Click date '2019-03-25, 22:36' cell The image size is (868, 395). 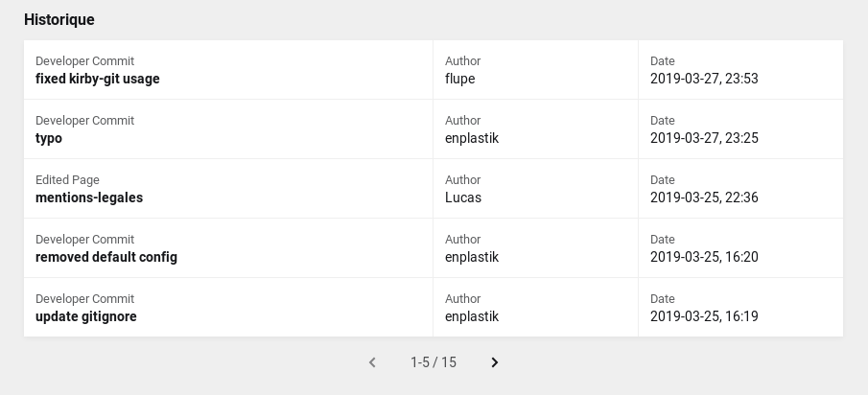tap(704, 197)
